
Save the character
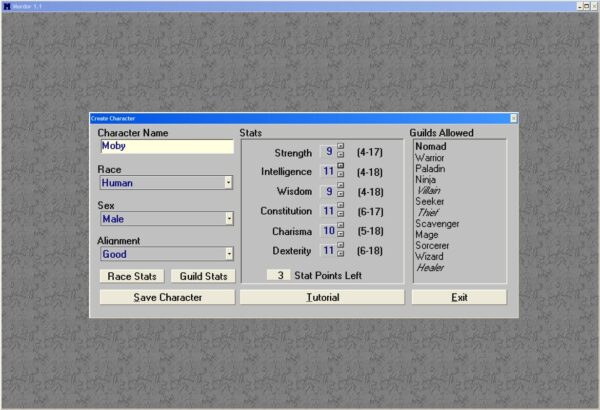point(167,297)
